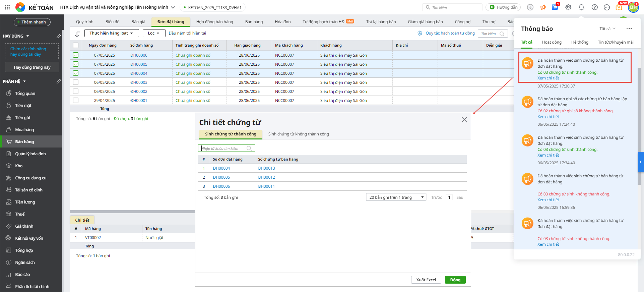The image size is (644, 292).
Task: Open voucher link BH00013
Action: tap(266, 168)
